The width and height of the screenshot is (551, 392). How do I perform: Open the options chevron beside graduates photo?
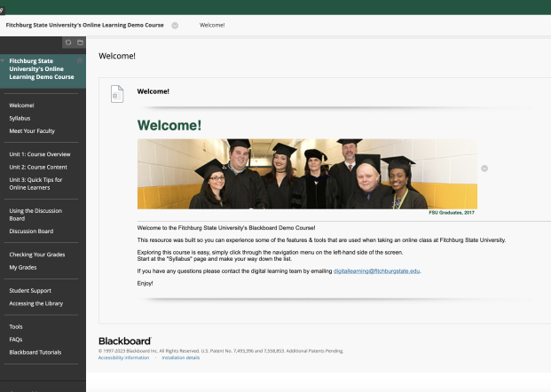click(x=484, y=169)
